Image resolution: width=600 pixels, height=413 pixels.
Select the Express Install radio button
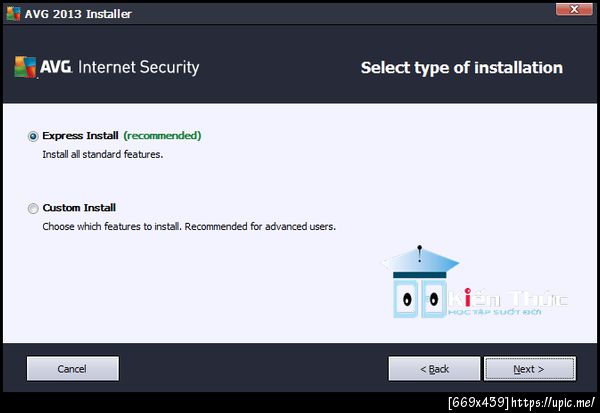point(34,136)
